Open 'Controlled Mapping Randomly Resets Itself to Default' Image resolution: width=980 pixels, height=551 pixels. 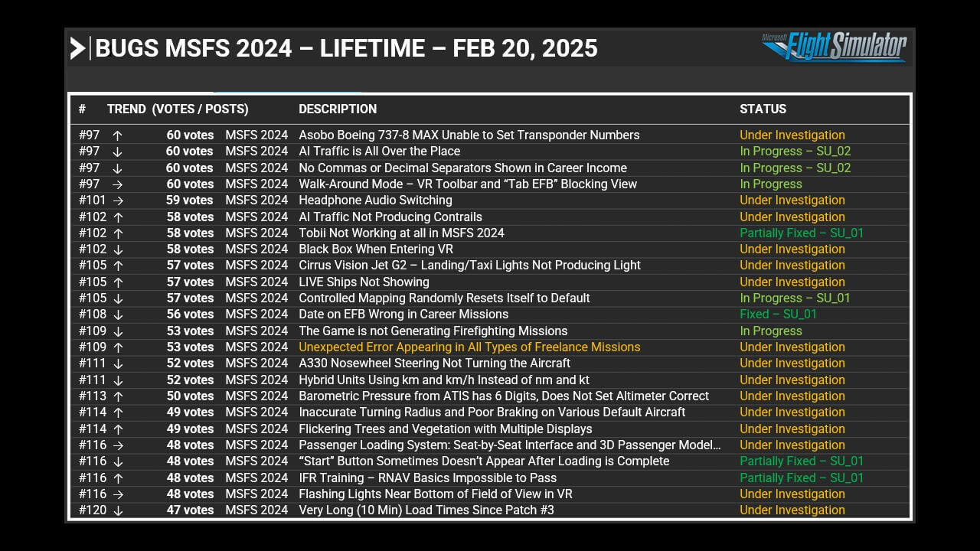tap(444, 298)
